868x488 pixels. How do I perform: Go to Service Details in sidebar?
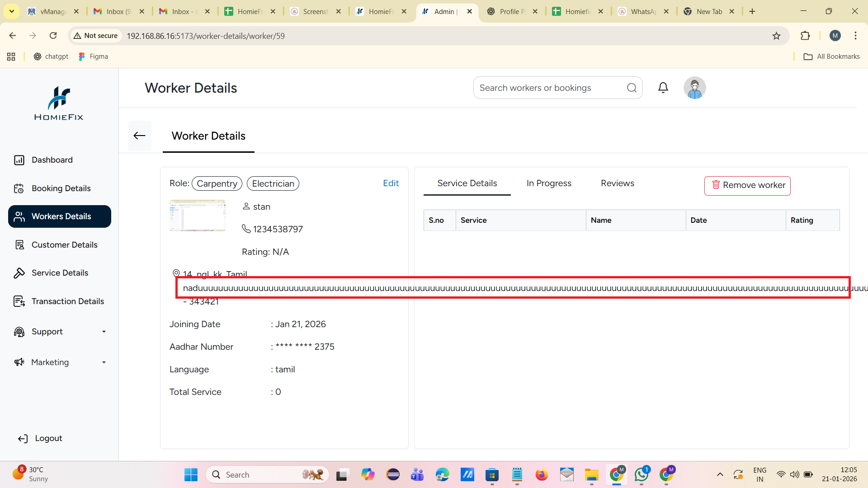click(60, 273)
